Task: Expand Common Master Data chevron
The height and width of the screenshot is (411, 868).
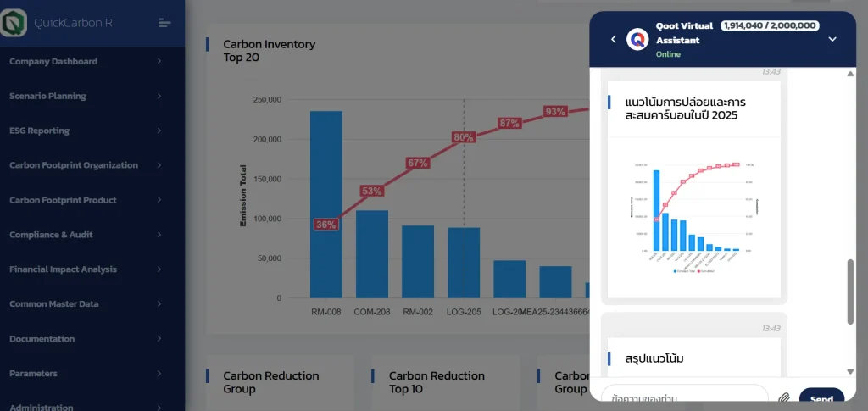Action: 159,304
